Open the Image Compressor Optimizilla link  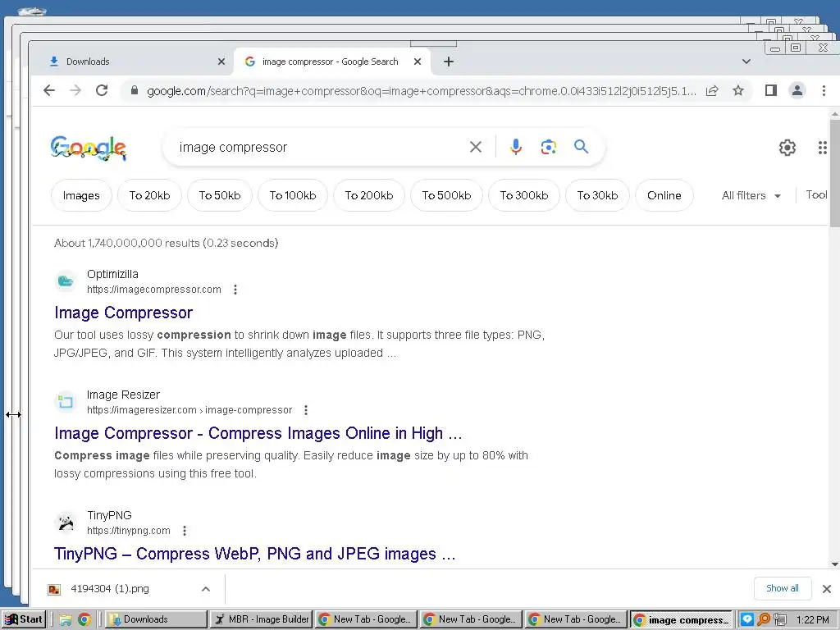tap(123, 313)
